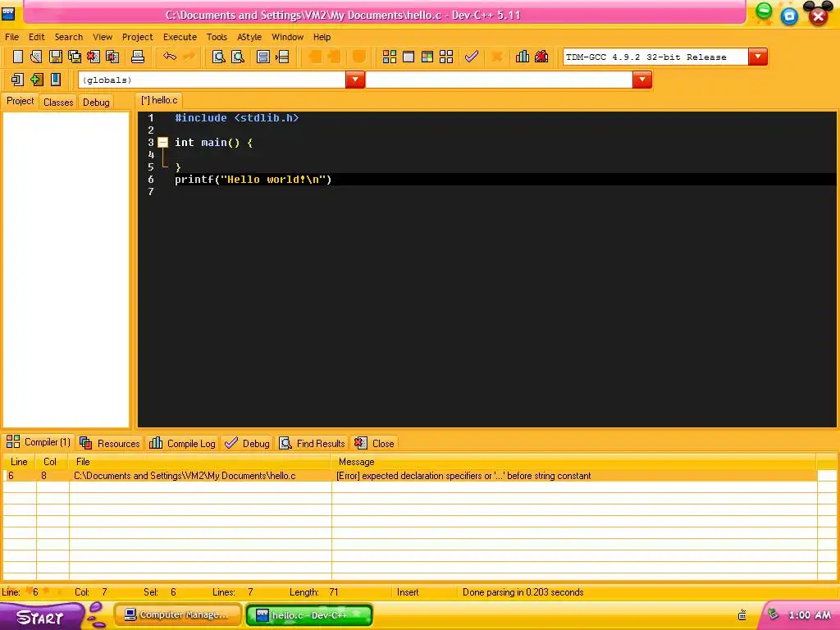Click the Goto function toolbar icon
This screenshot has width=840, height=630.
pyautogui.click(x=263, y=57)
